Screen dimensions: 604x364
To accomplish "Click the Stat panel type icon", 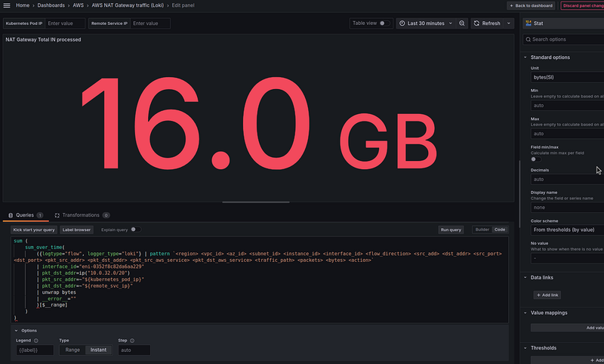I will tap(528, 23).
